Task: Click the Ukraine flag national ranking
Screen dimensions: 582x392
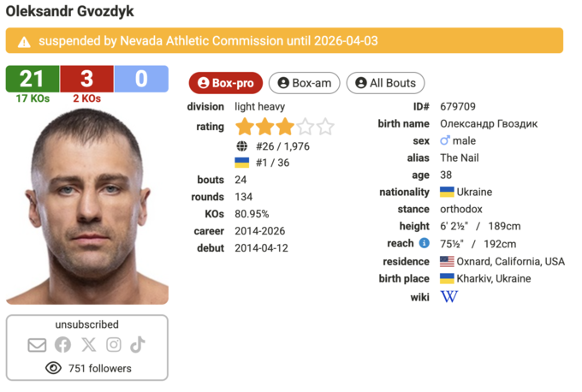Action: tap(242, 163)
